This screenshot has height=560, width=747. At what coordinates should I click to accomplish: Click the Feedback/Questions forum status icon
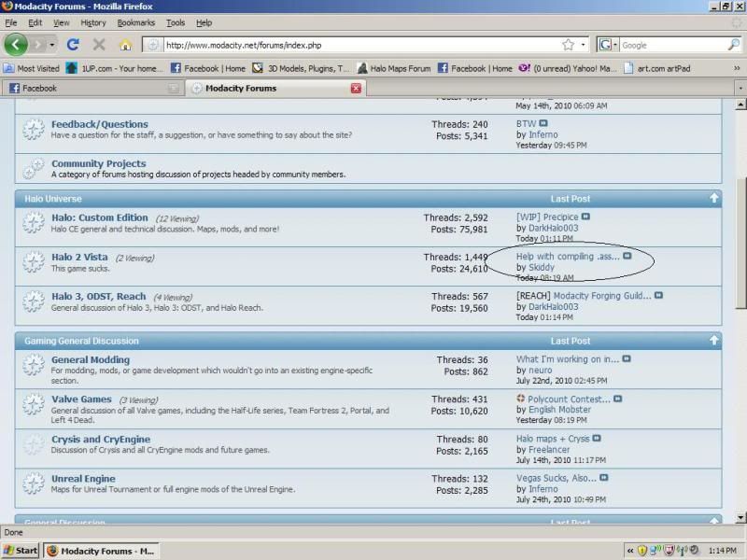coord(34,129)
